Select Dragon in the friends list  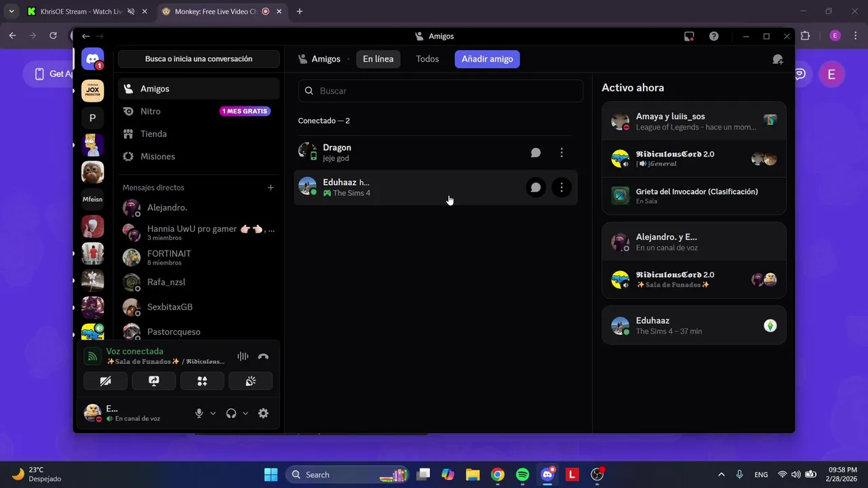click(437, 153)
